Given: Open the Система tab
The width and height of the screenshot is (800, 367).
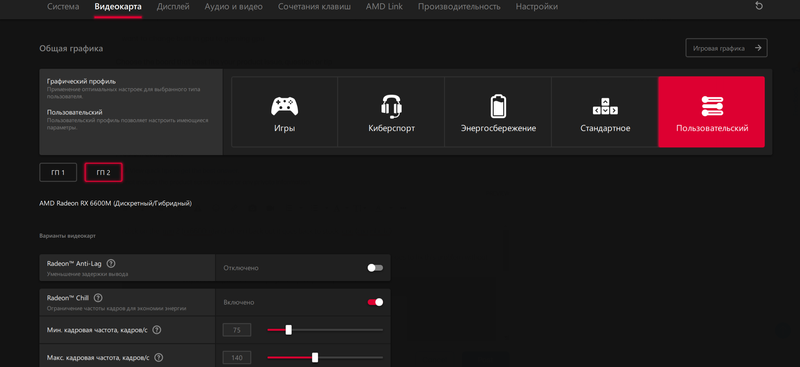Looking at the screenshot, I should tap(63, 7).
